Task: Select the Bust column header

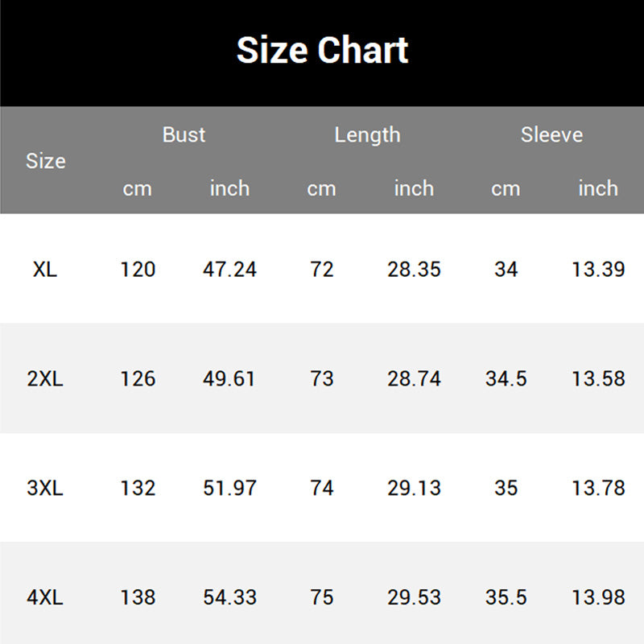Action: click(x=184, y=134)
